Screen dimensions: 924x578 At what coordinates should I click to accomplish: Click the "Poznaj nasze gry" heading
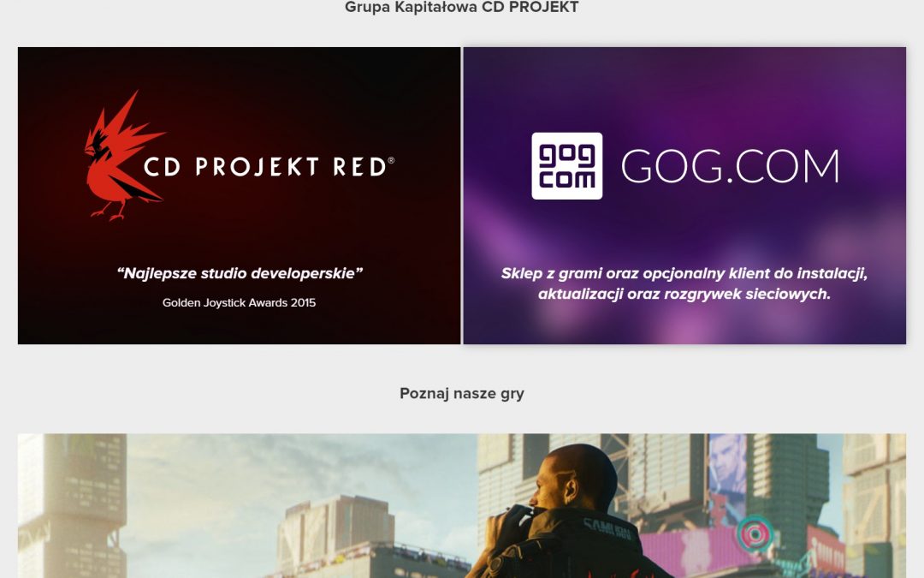click(x=461, y=393)
